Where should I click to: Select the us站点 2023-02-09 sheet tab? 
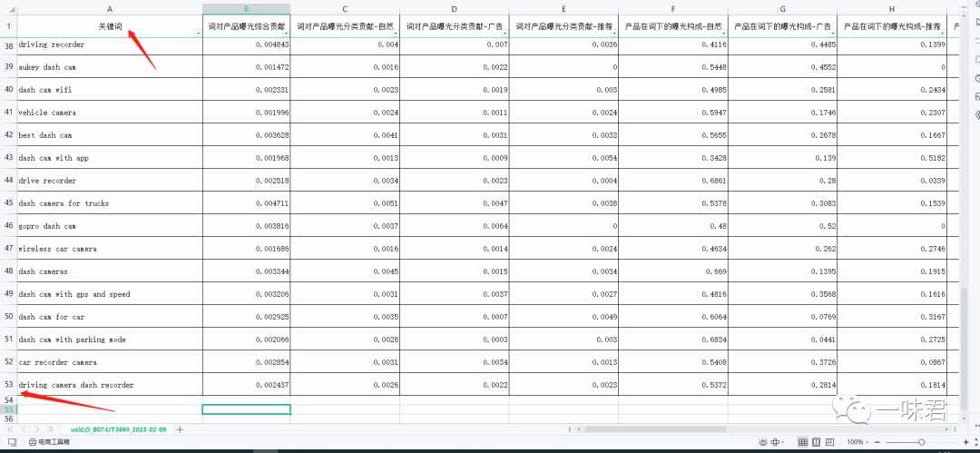point(118,429)
